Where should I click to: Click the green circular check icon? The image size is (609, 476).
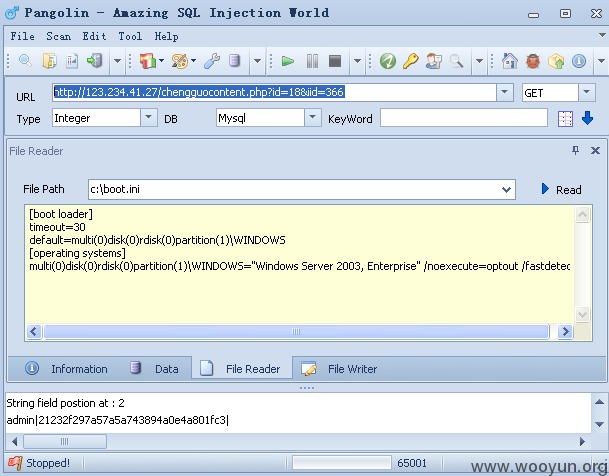click(x=388, y=61)
